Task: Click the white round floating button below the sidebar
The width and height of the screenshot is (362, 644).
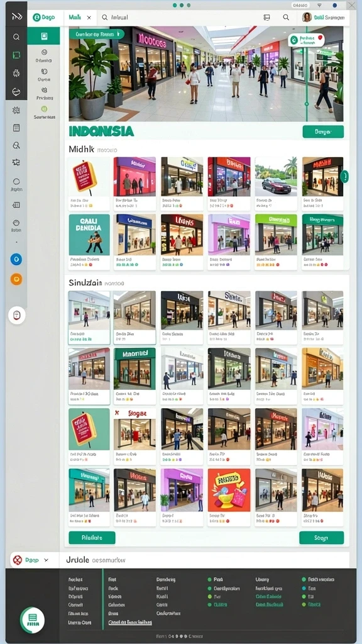Action: coord(17,316)
